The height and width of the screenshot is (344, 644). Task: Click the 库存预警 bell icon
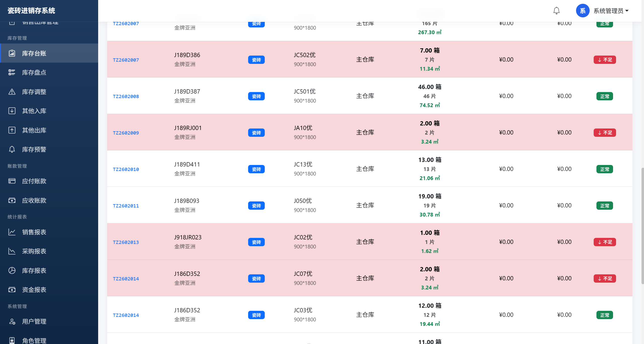(12, 149)
